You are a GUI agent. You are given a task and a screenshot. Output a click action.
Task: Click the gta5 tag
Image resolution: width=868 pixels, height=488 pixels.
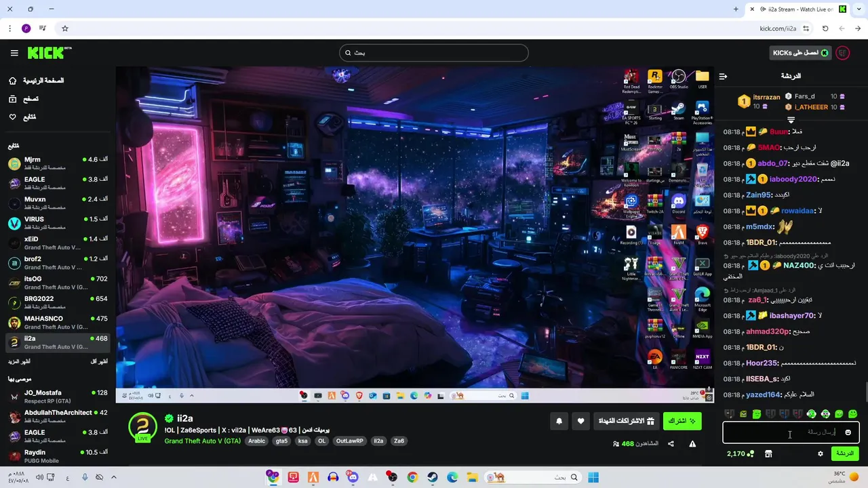point(281,441)
